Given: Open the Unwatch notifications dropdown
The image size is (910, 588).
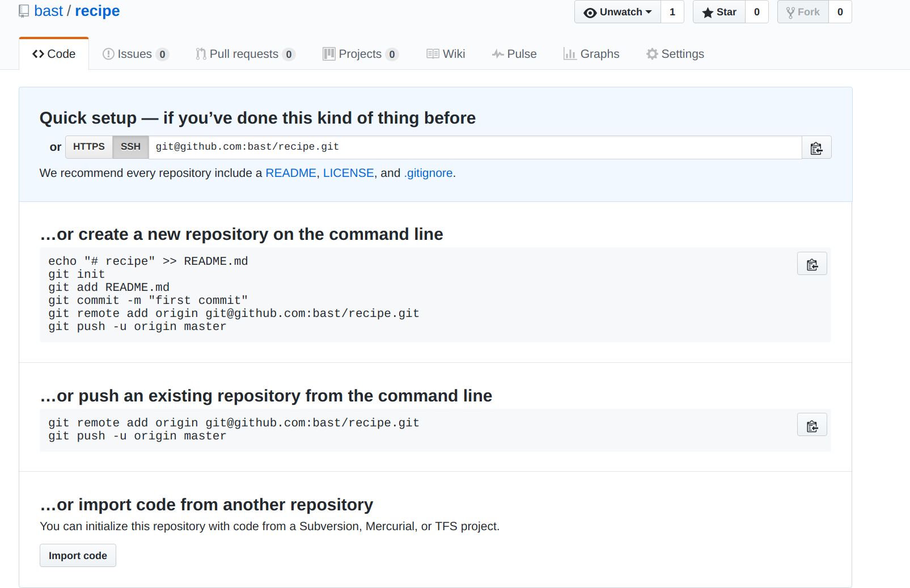Looking at the screenshot, I should pyautogui.click(x=617, y=12).
